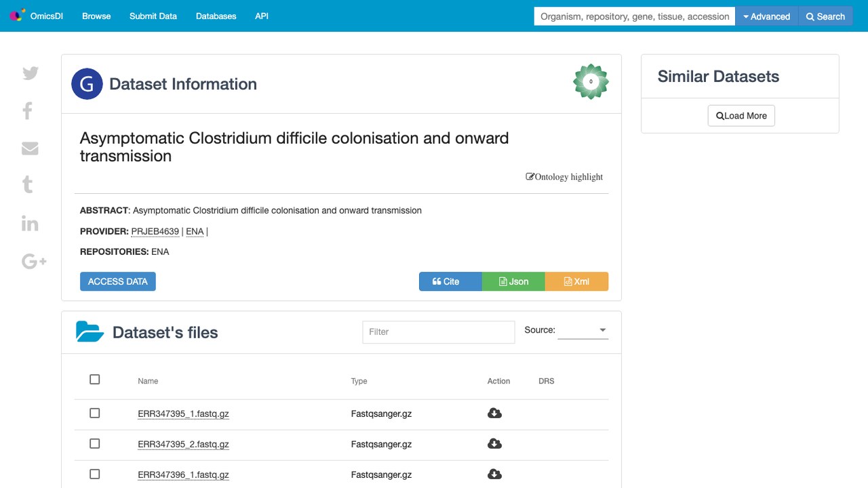
Task: Download ERR347395_1.fastq.gz with cloud icon
Action: [495, 413]
